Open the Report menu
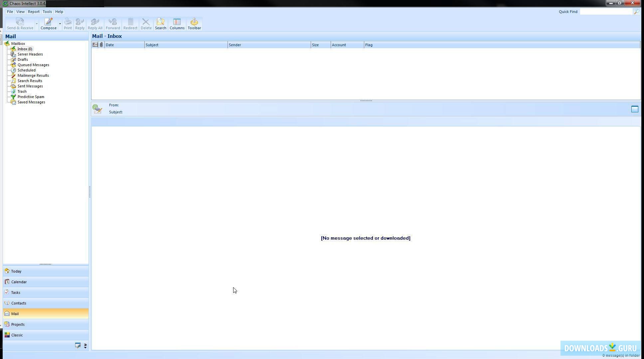Screen dimensions: 644x359 pyautogui.click(x=34, y=11)
